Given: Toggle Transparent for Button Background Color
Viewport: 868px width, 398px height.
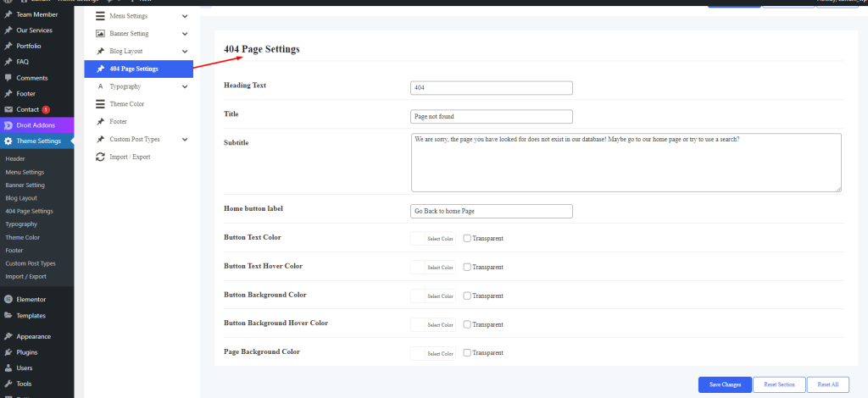Looking at the screenshot, I should point(467,296).
